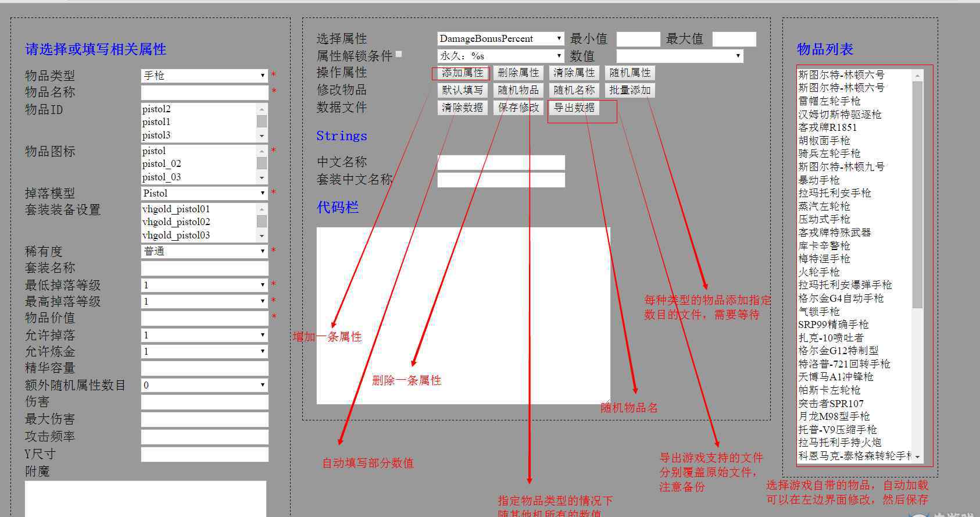This screenshot has height=517, width=980.
Task: Click the 最大伤害 input field
Action: click(205, 419)
